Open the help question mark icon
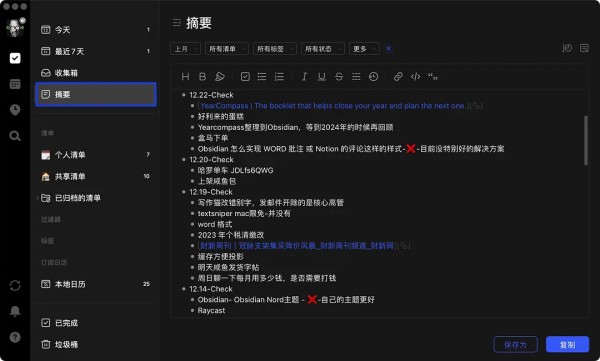Image resolution: width=600 pixels, height=361 pixels. click(x=15, y=337)
